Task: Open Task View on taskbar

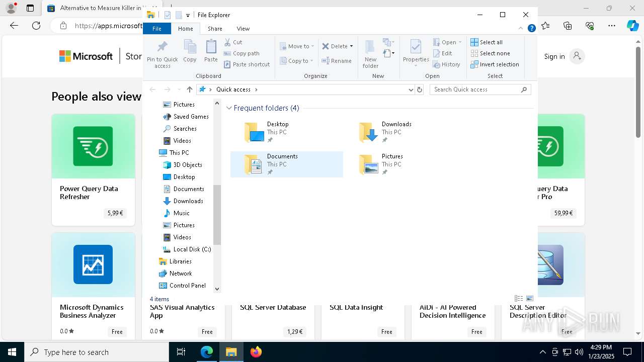Action: pos(181,352)
